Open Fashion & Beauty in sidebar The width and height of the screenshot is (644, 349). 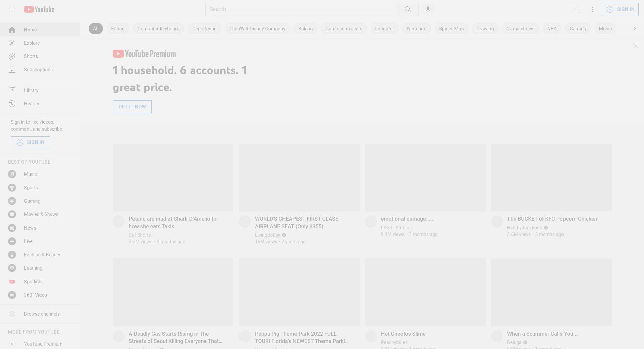[40, 255]
